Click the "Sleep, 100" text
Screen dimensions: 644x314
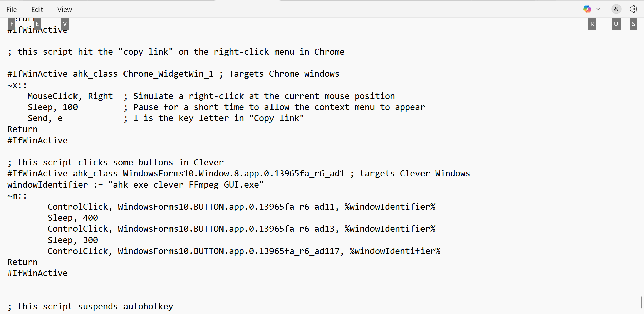point(53,107)
